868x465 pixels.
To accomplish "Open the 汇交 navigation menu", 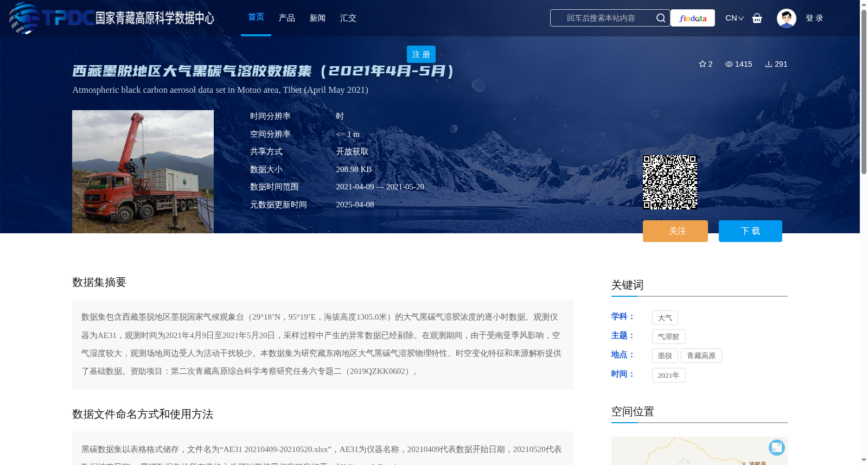I will [x=348, y=18].
